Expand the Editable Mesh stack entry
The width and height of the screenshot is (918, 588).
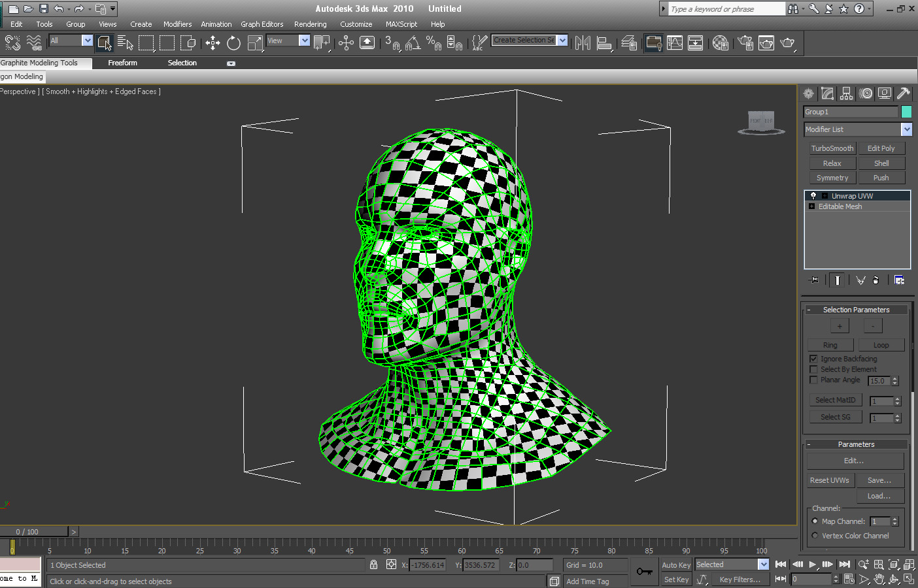pos(811,206)
